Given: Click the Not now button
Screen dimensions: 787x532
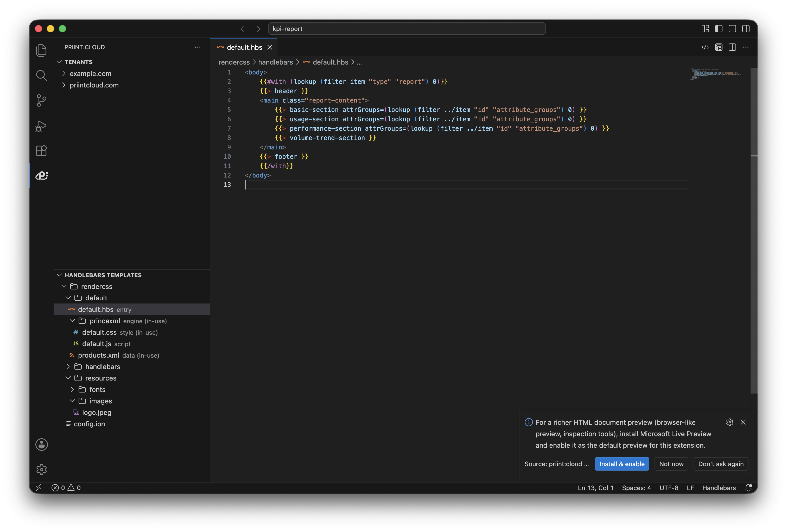Looking at the screenshot, I should [x=671, y=464].
